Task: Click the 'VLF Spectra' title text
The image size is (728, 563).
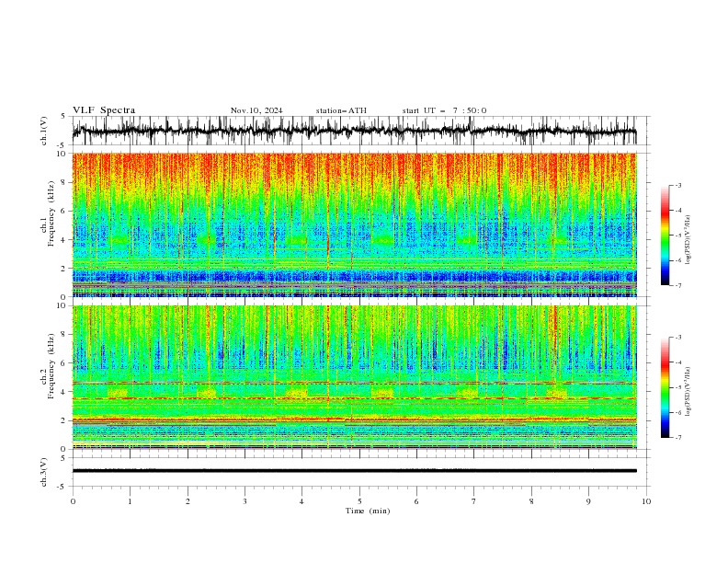Action: [x=104, y=110]
